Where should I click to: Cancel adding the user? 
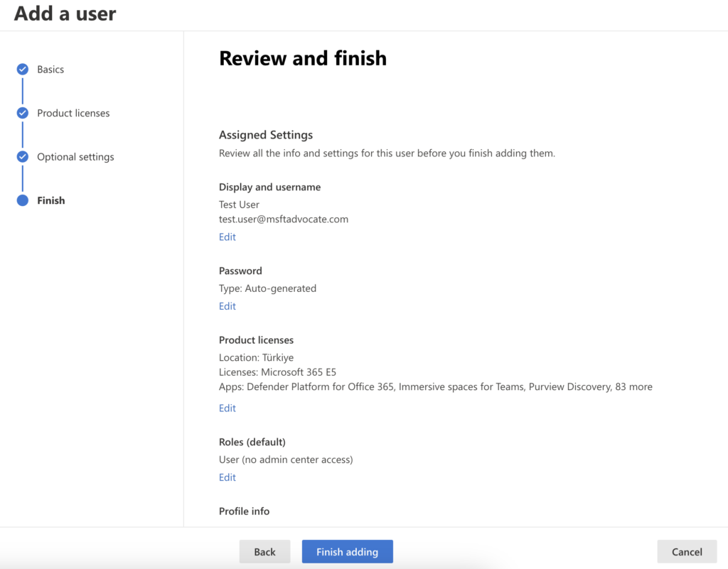[x=687, y=552]
